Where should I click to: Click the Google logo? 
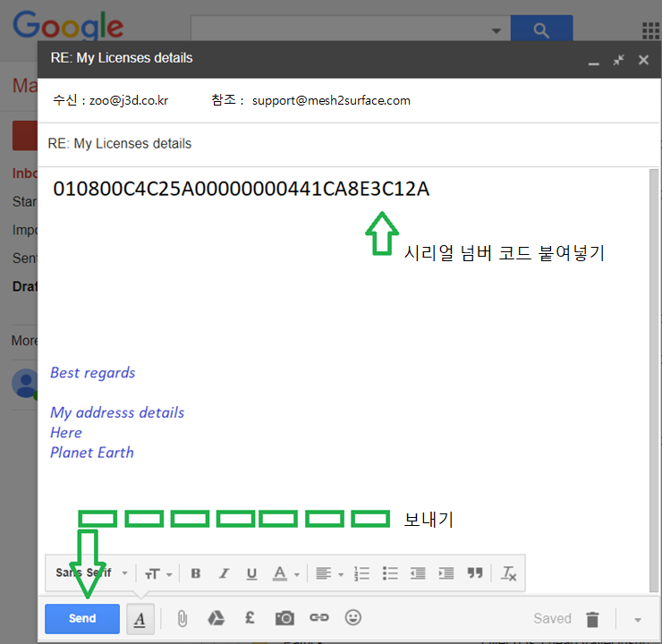coord(68,26)
